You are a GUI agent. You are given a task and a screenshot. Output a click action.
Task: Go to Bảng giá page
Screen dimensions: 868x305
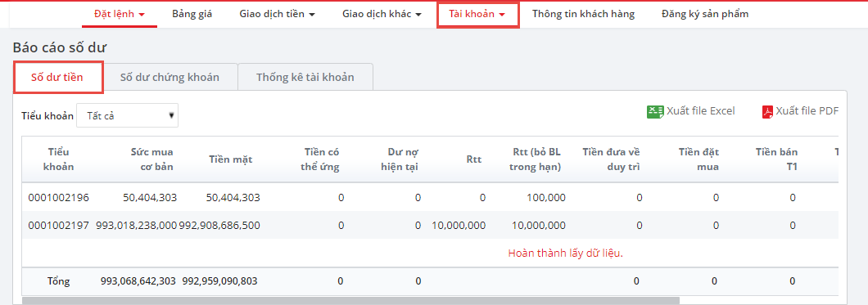(x=192, y=15)
